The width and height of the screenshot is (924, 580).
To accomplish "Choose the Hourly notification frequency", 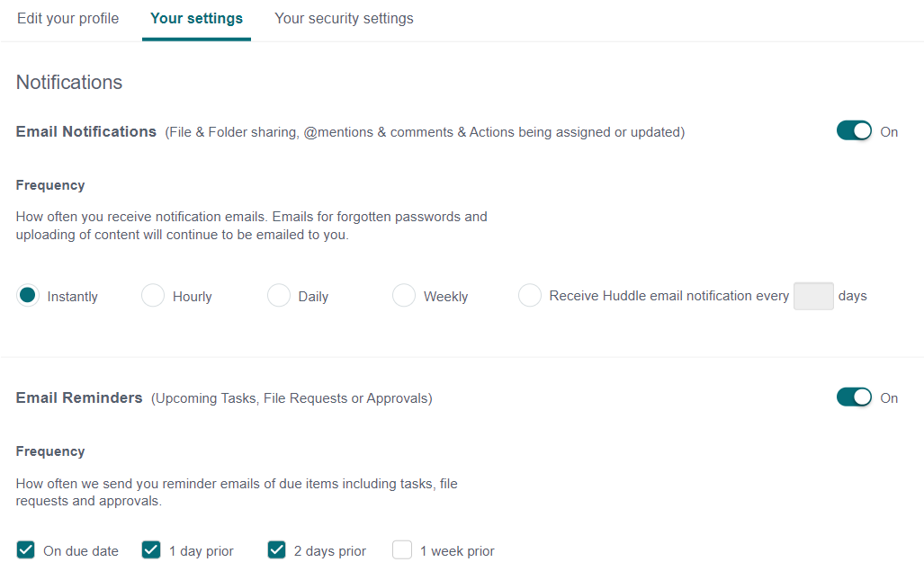I will click(x=153, y=295).
